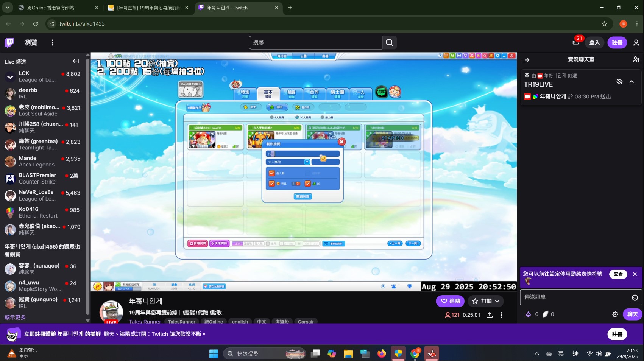The image size is (644, 361).
Task: Select the Tales Runner category link
Action: click(145, 322)
